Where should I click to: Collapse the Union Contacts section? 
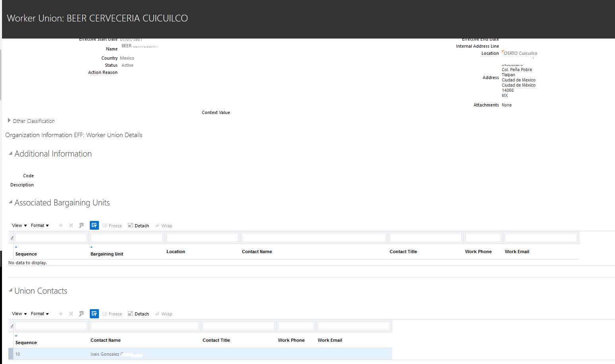(x=10, y=290)
